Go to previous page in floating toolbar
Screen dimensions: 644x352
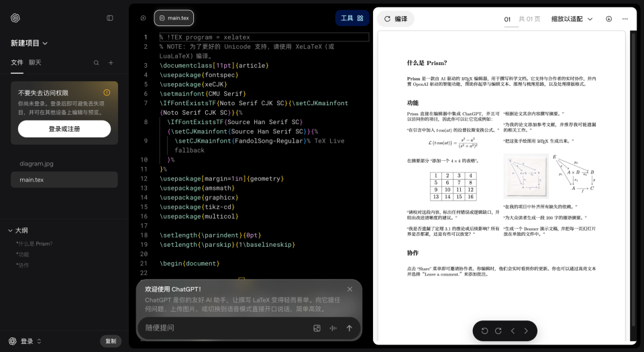click(513, 331)
